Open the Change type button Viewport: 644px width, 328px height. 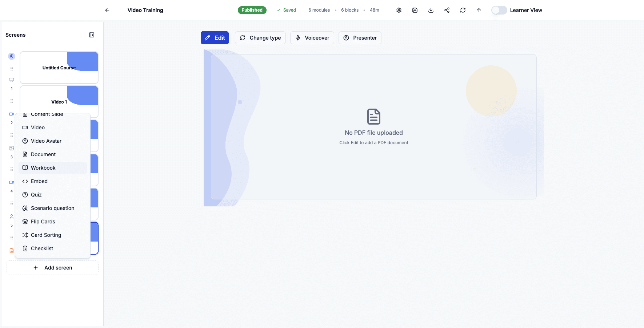pos(260,38)
